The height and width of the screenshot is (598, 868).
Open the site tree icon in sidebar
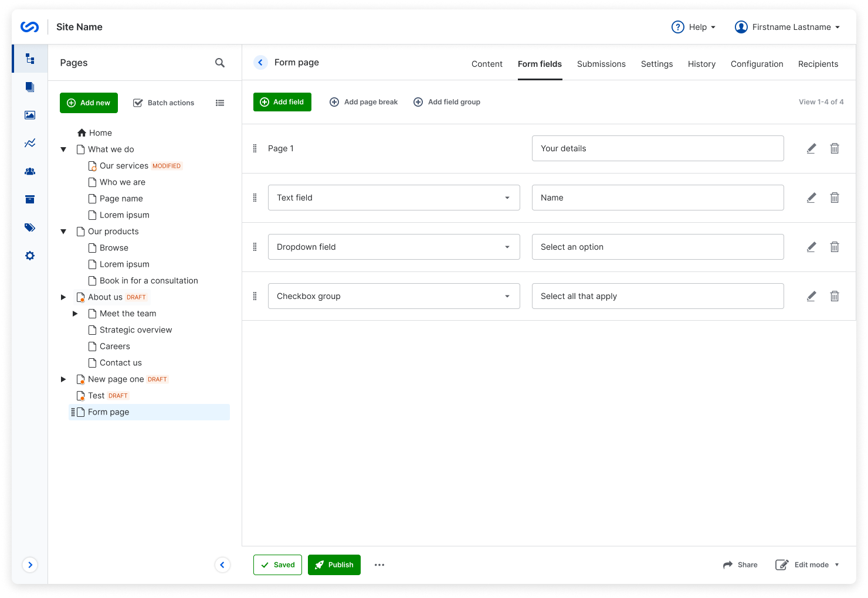coord(30,59)
